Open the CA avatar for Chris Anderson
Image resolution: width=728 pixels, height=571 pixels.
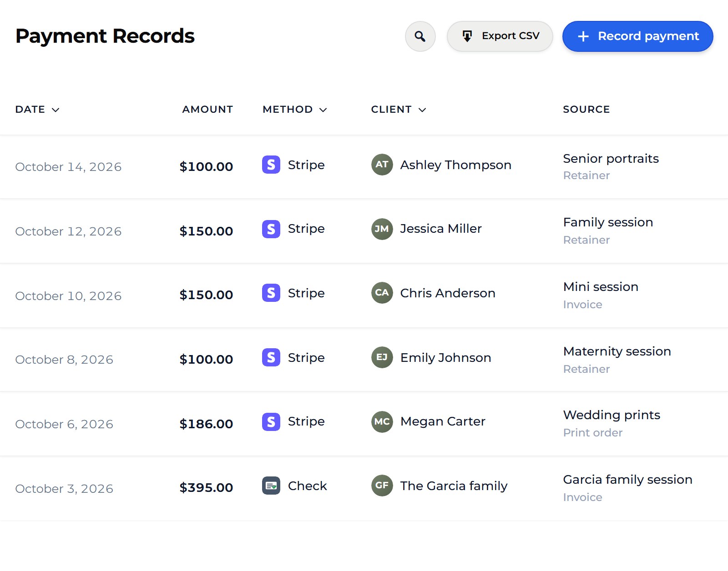click(382, 293)
